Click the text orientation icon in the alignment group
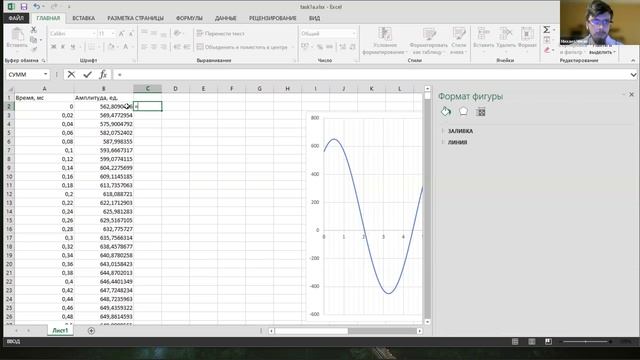The height and width of the screenshot is (360, 640). (x=177, y=33)
